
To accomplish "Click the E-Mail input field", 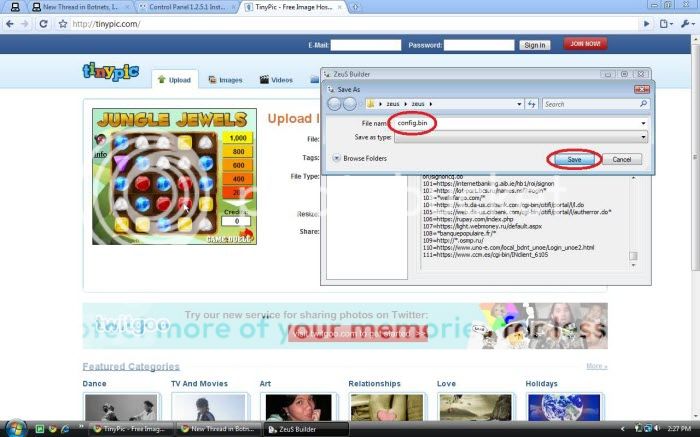I will tap(365, 45).
